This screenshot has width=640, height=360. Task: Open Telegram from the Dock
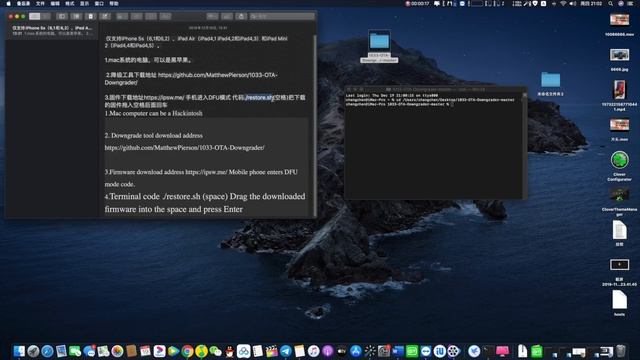coord(286,351)
